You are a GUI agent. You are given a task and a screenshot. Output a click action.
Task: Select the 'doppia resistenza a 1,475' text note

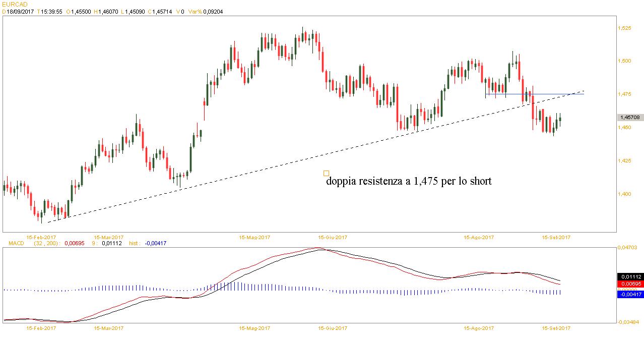[x=409, y=181]
